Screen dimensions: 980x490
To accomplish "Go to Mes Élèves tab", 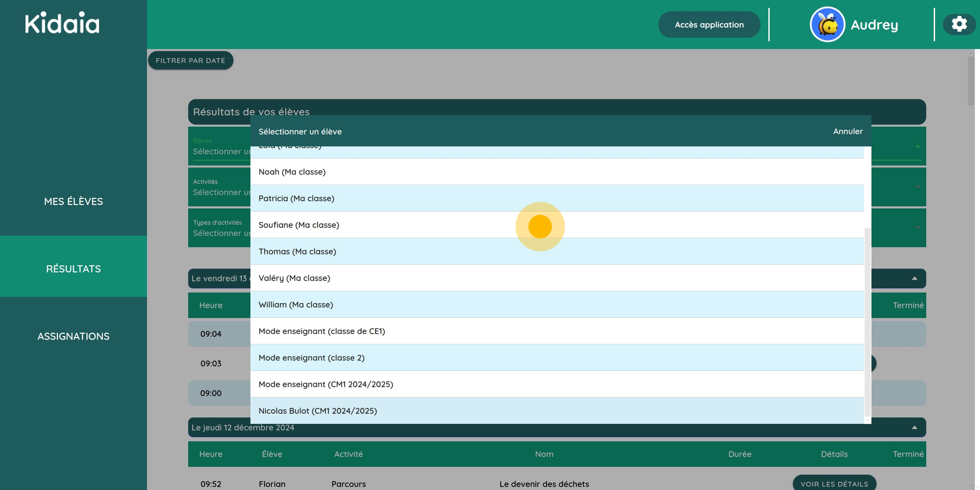I will coord(73,201).
